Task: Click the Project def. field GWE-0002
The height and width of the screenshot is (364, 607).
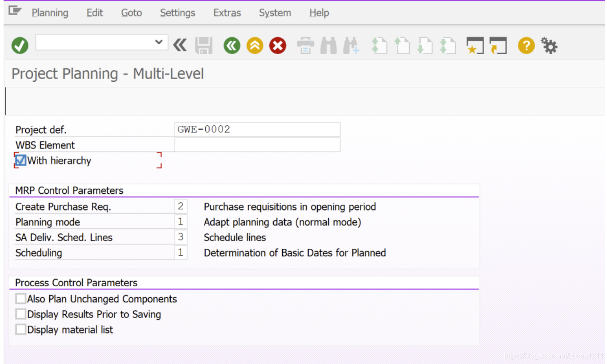Action: (257, 129)
